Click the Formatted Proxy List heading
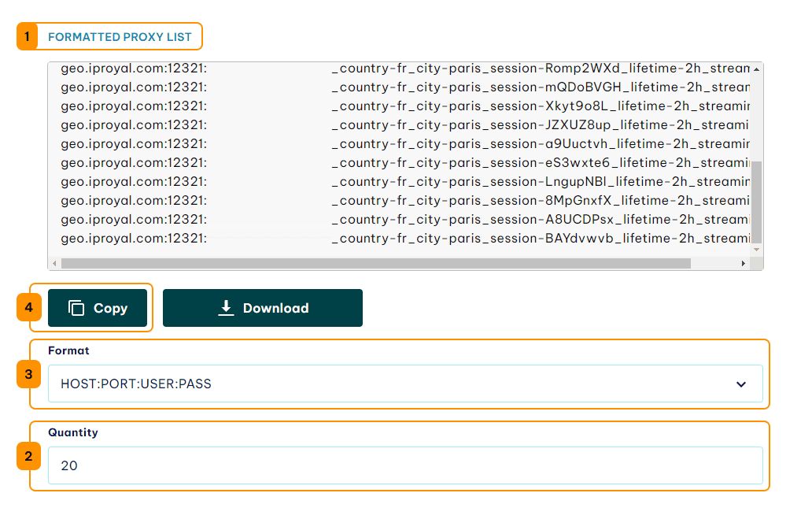Viewport: 812px width, 519px height. (120, 37)
